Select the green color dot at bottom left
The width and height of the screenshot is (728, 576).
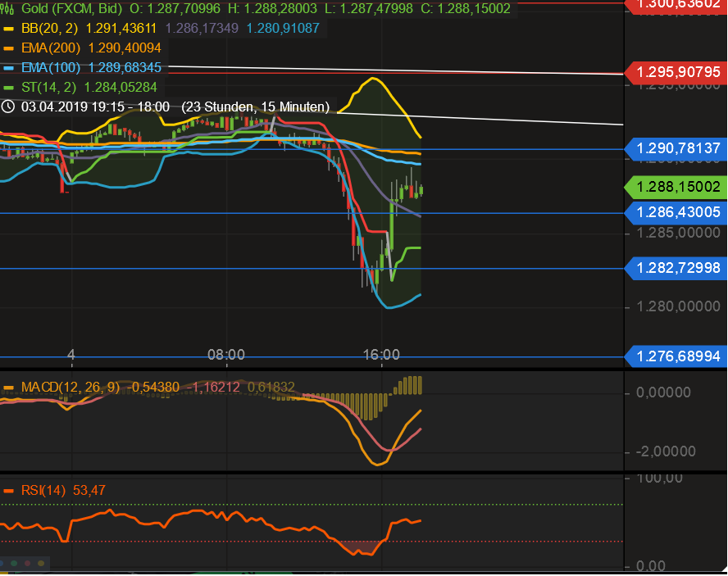coord(14,564)
